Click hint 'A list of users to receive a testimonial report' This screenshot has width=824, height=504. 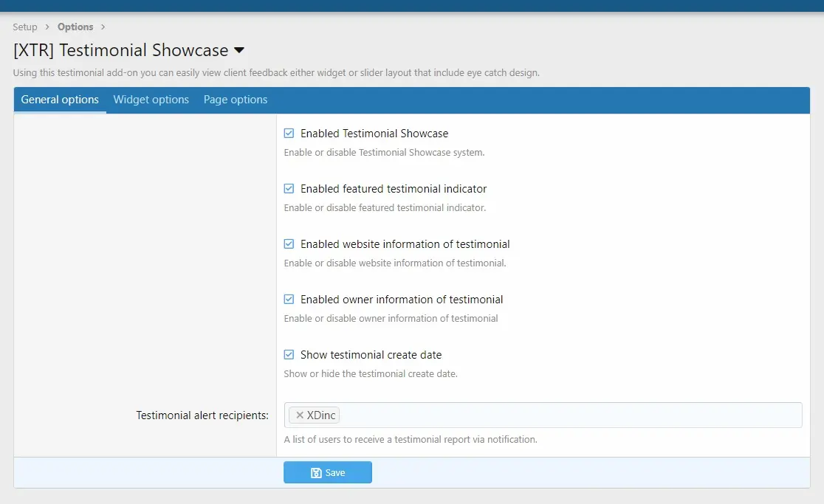(411, 439)
